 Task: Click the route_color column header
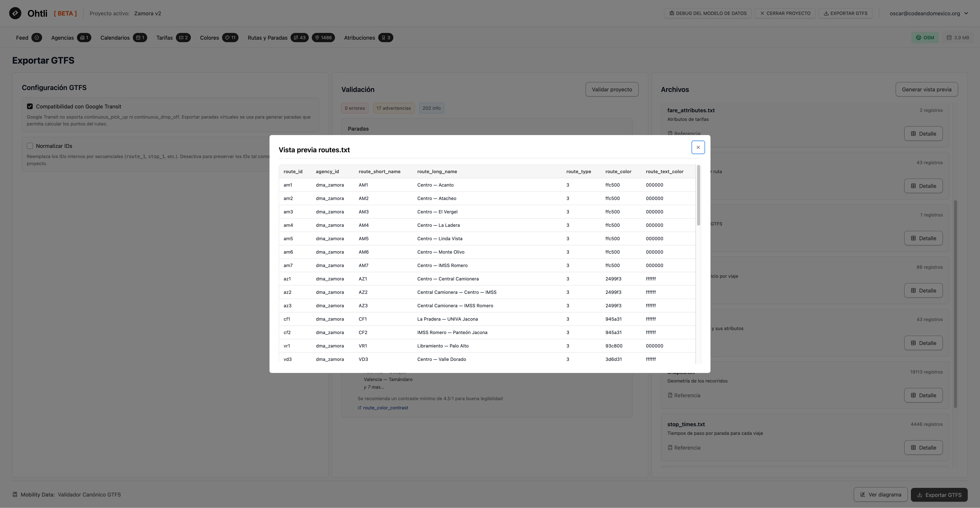coord(618,172)
